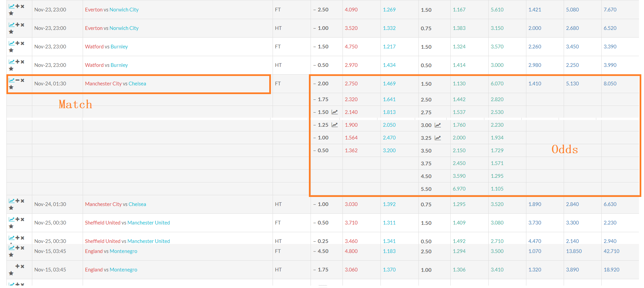Image resolution: width=644 pixels, height=288 pixels.
Task: Open odds chart for Sheffield United FT row
Action: [x=11, y=219]
